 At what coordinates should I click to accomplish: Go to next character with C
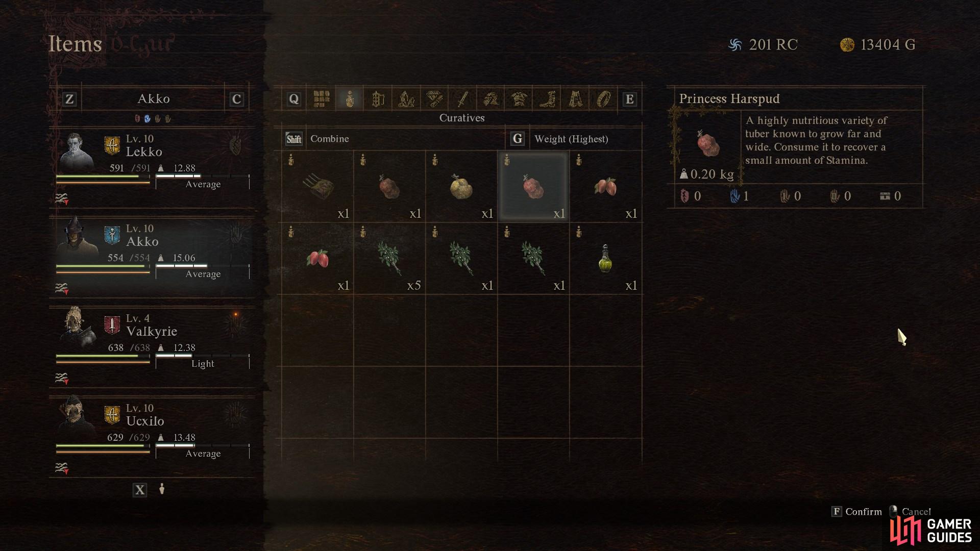pyautogui.click(x=236, y=99)
